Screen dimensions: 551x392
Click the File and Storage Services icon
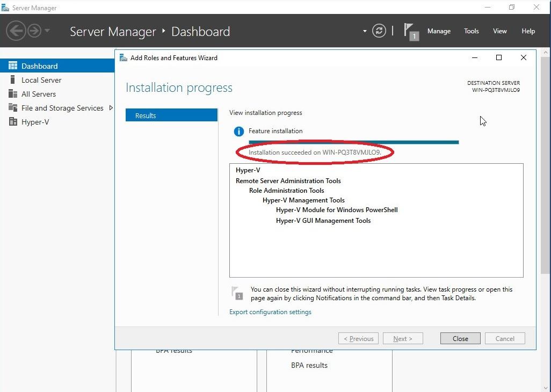pyautogui.click(x=13, y=107)
